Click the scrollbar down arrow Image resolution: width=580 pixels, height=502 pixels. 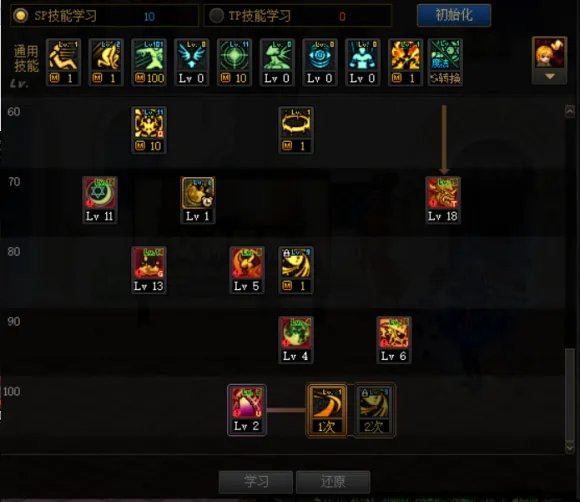(x=570, y=448)
